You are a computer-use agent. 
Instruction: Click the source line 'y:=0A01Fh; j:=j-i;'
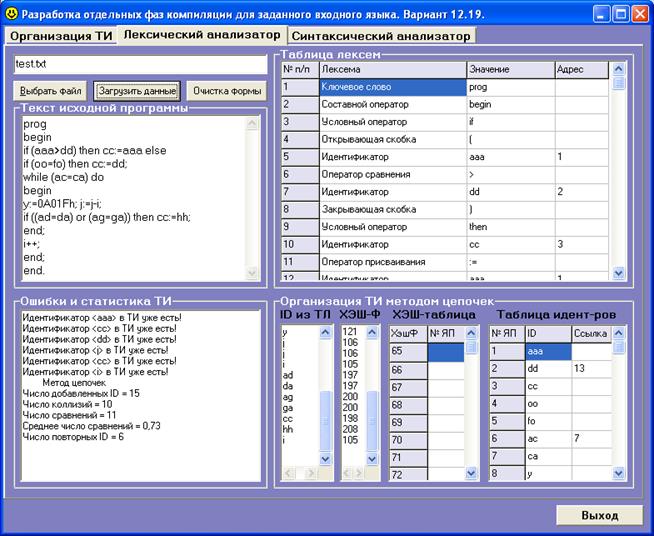pyautogui.click(x=62, y=204)
